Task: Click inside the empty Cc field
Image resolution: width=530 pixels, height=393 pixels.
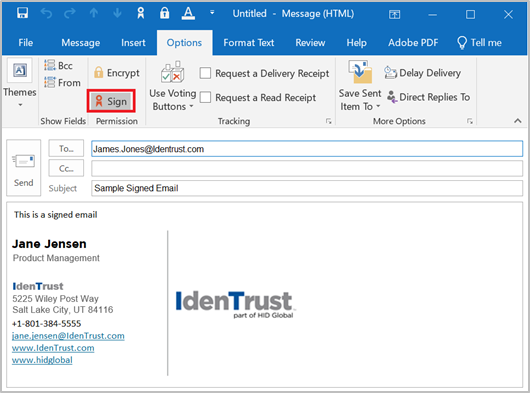Action: pyautogui.click(x=307, y=168)
